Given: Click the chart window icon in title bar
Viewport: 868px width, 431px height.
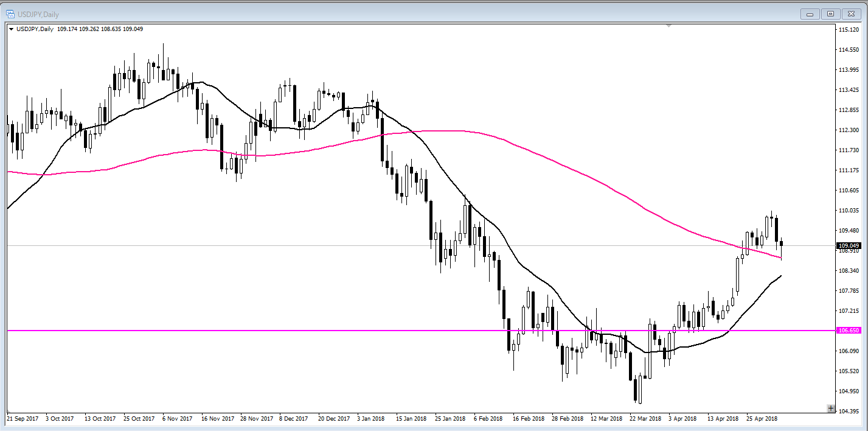Looking at the screenshot, I should [x=10, y=14].
